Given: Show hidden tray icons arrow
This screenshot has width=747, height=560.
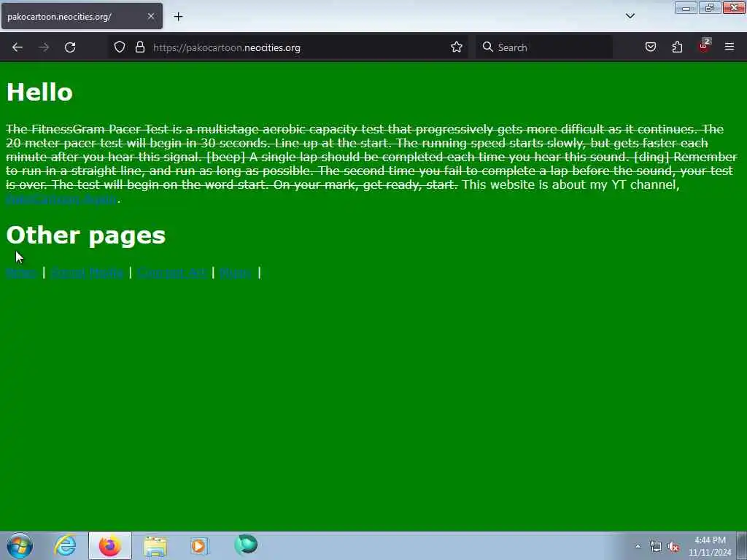Looking at the screenshot, I should [x=638, y=547].
